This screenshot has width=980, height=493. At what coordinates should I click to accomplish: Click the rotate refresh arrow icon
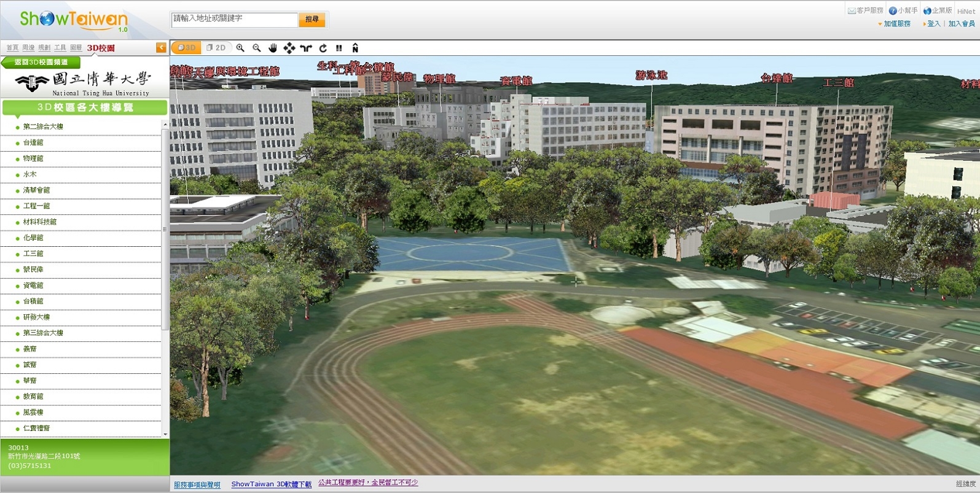click(x=323, y=48)
